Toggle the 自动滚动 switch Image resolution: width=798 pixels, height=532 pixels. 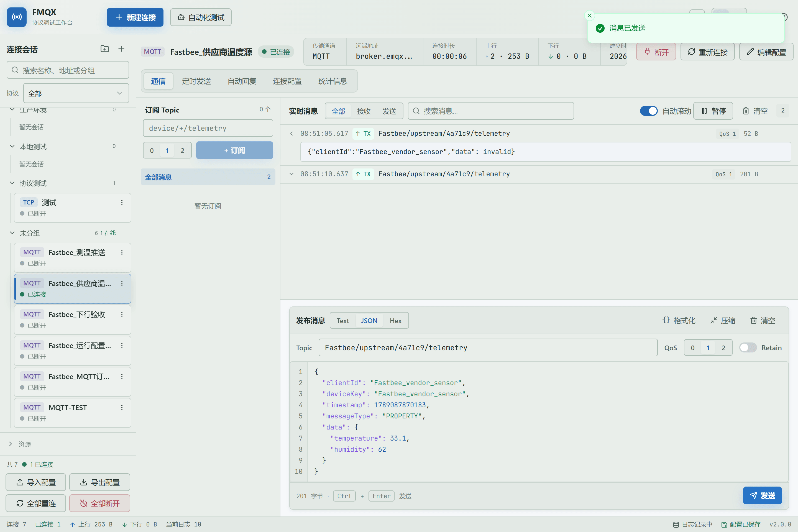tap(649, 111)
